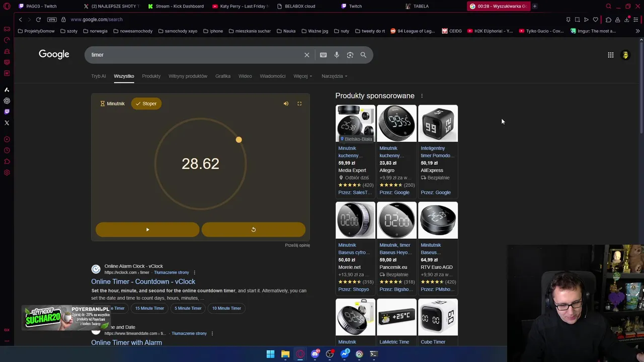The height and width of the screenshot is (362, 644).
Task: Toggle fullscreen for the stopwatch widget
Action: [x=299, y=104]
